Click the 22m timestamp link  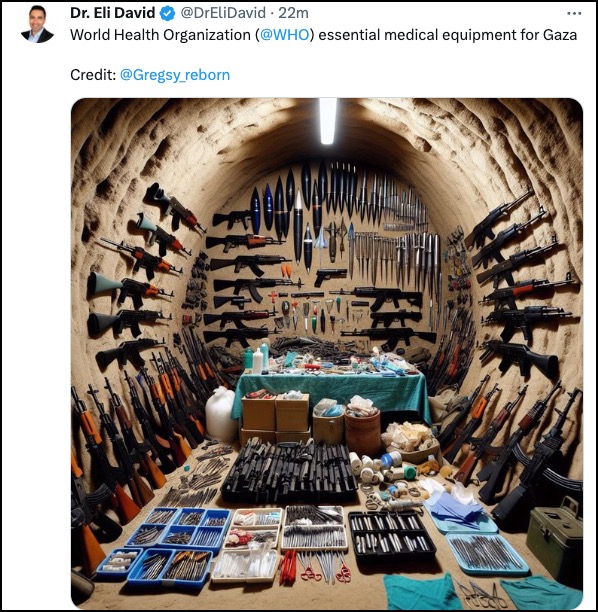293,13
